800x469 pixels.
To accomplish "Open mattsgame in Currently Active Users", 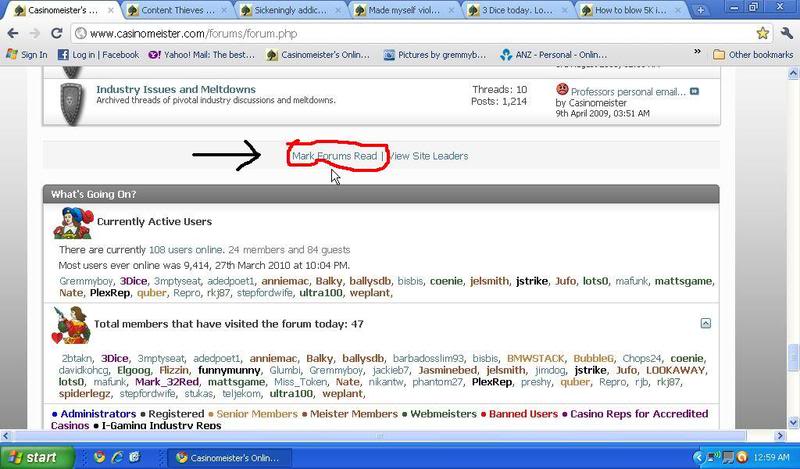I will tap(683, 281).
